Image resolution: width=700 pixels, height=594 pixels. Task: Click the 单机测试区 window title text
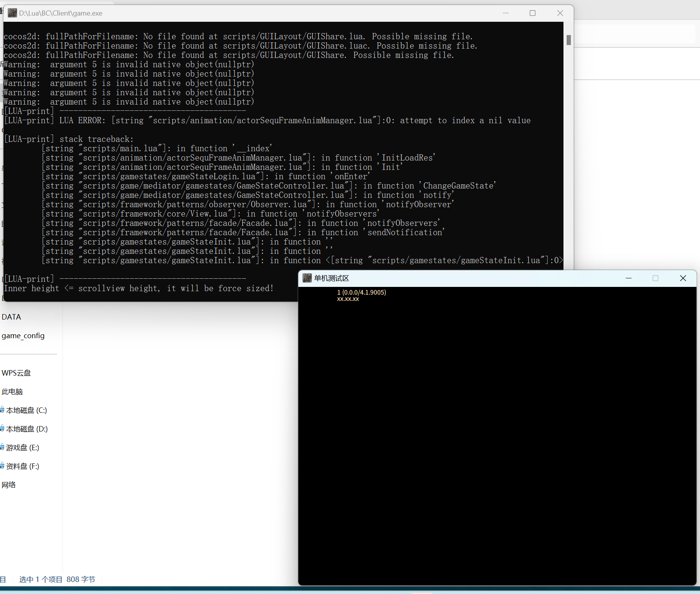[x=332, y=278]
